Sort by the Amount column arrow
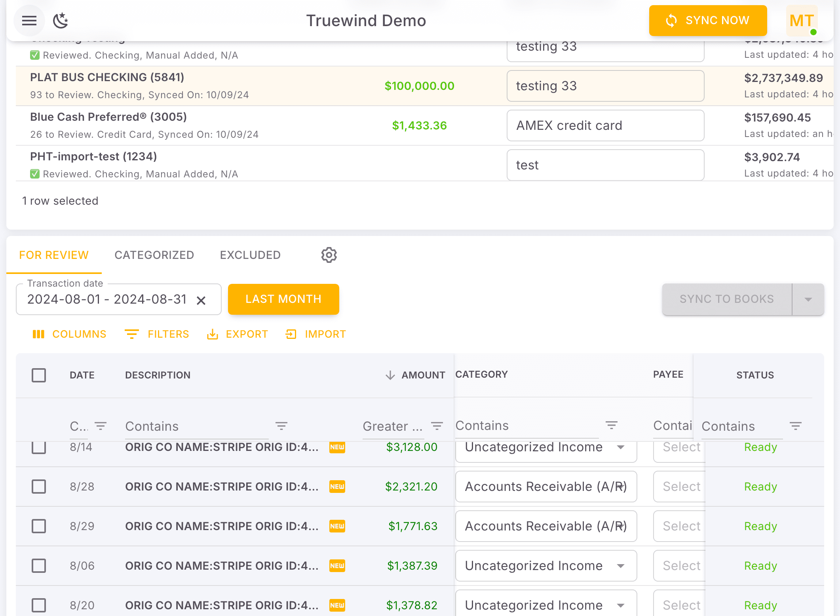 (x=390, y=375)
